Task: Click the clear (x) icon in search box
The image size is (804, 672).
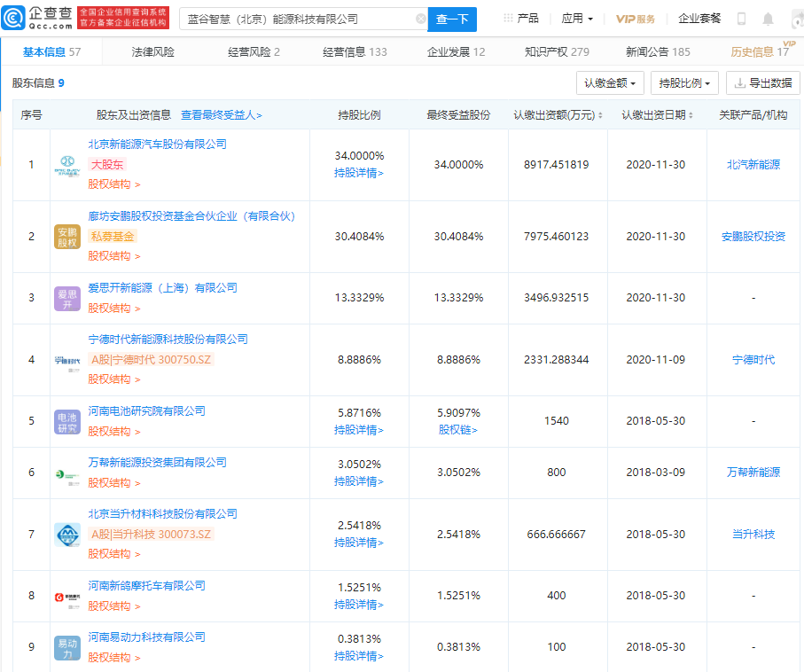Action: click(x=422, y=18)
